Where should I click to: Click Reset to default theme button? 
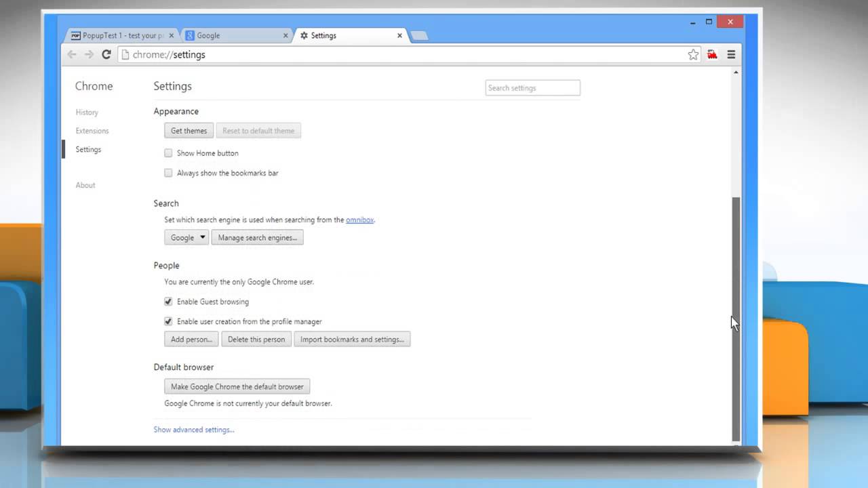pos(258,131)
